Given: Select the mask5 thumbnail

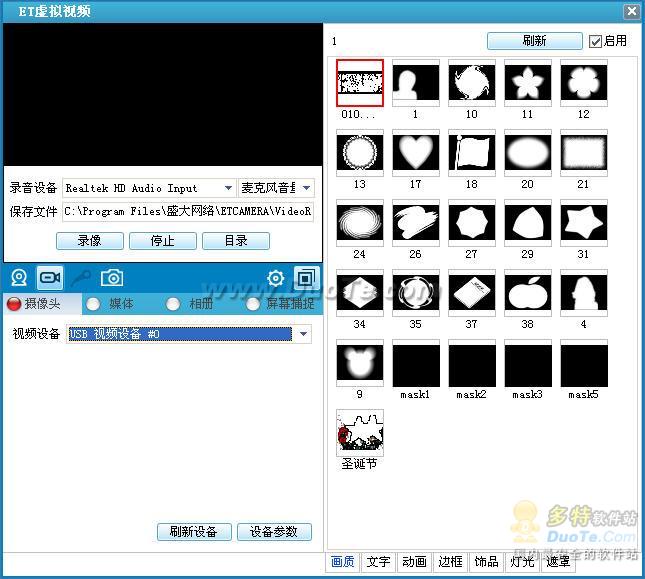Looking at the screenshot, I should tap(584, 363).
